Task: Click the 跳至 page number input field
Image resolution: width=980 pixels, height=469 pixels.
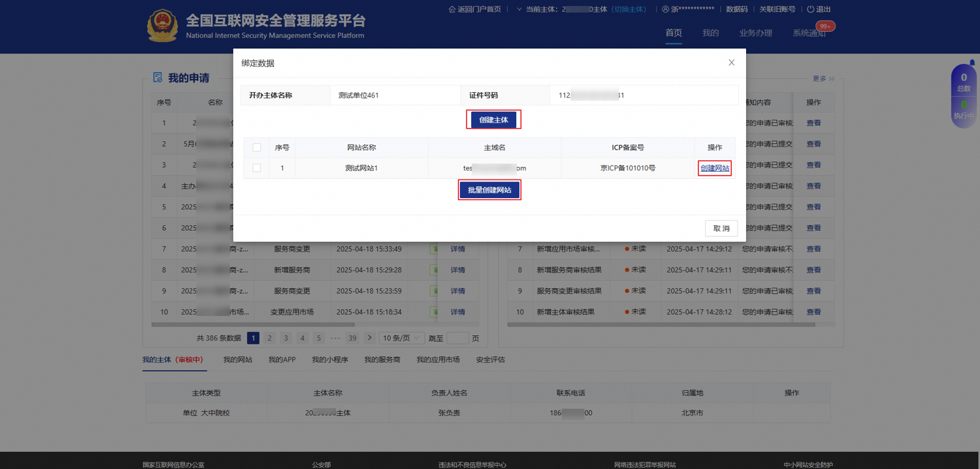Action: pyautogui.click(x=457, y=338)
